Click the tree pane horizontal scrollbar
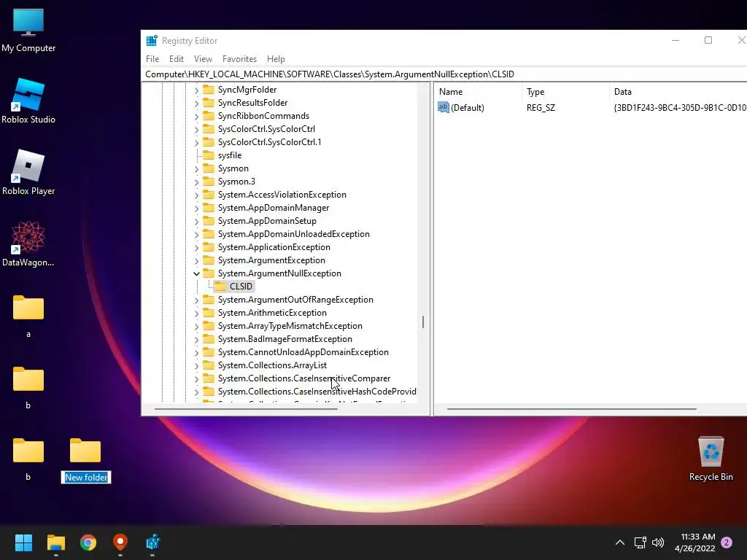The width and height of the screenshot is (747, 560). [246, 409]
